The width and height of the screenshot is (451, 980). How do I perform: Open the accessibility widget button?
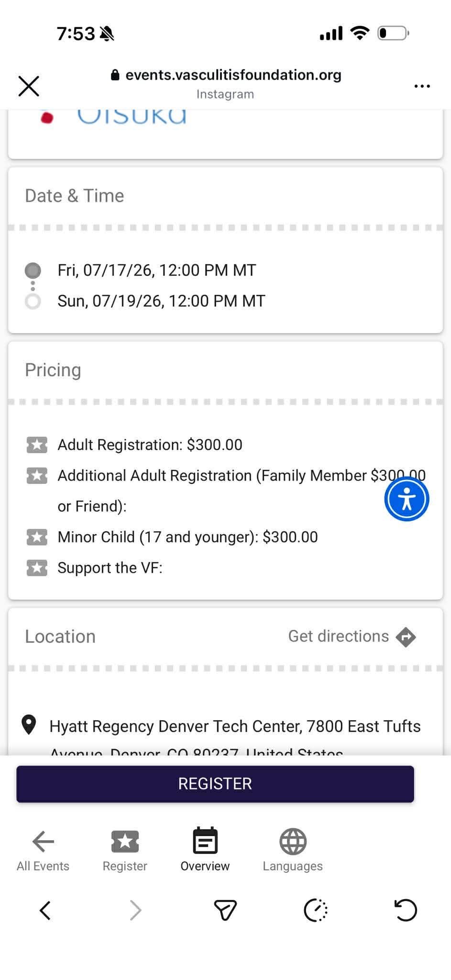coord(407,499)
